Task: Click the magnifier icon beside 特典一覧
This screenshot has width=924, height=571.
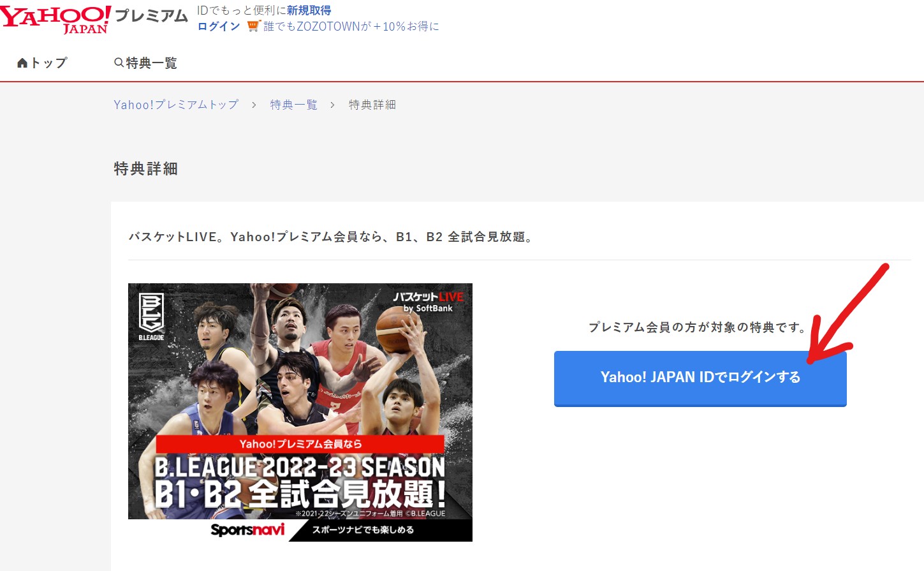Action: click(x=119, y=63)
